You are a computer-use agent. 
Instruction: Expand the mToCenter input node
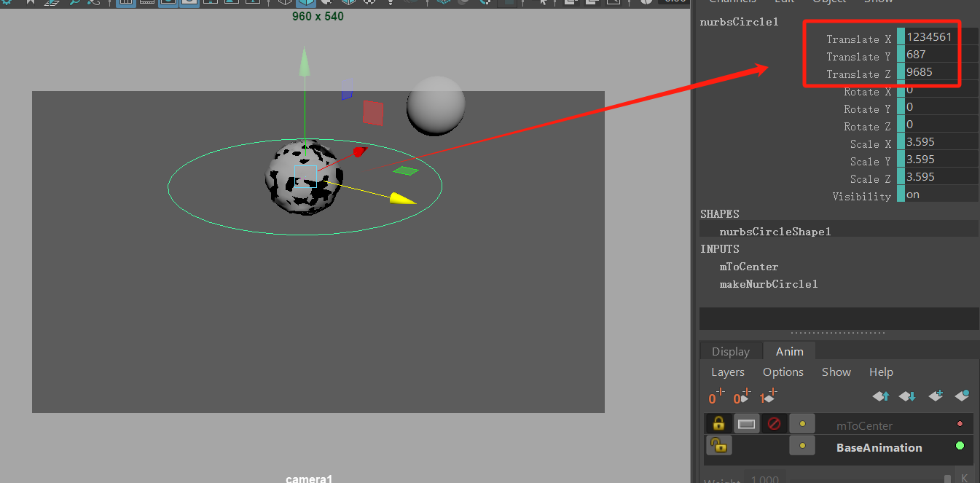[749, 267]
